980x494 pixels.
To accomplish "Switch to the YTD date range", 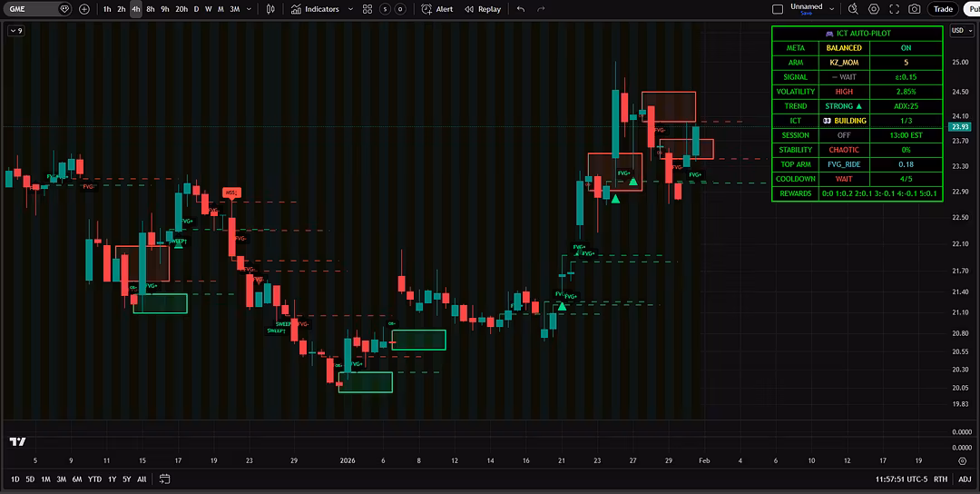I will (94, 479).
